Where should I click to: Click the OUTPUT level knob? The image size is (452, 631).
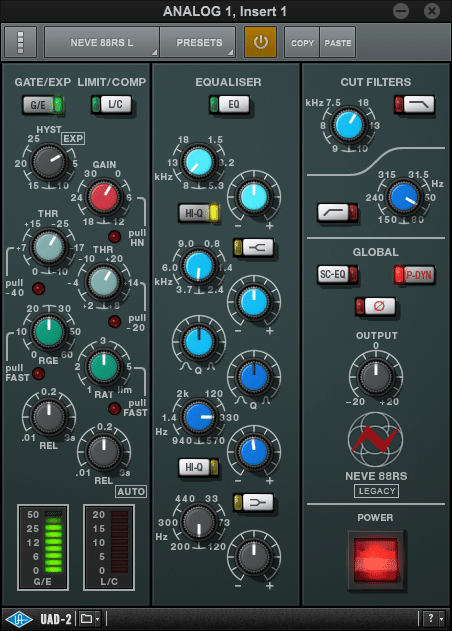coord(376,377)
